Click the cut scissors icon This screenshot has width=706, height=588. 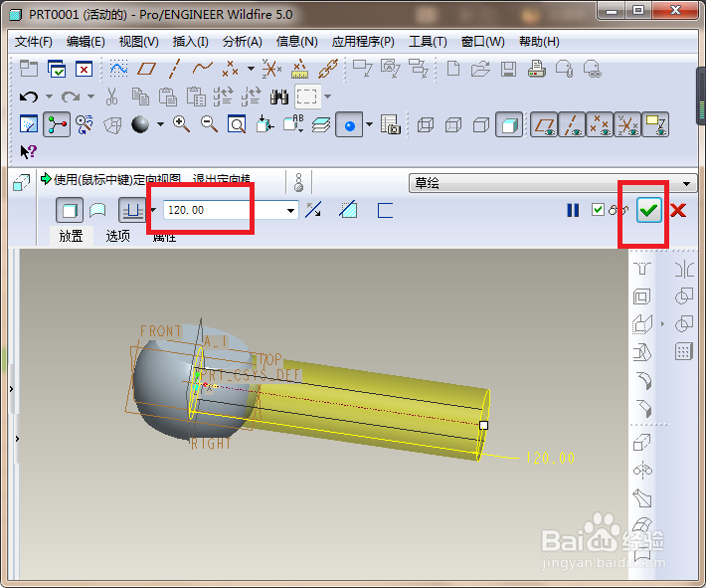111,97
